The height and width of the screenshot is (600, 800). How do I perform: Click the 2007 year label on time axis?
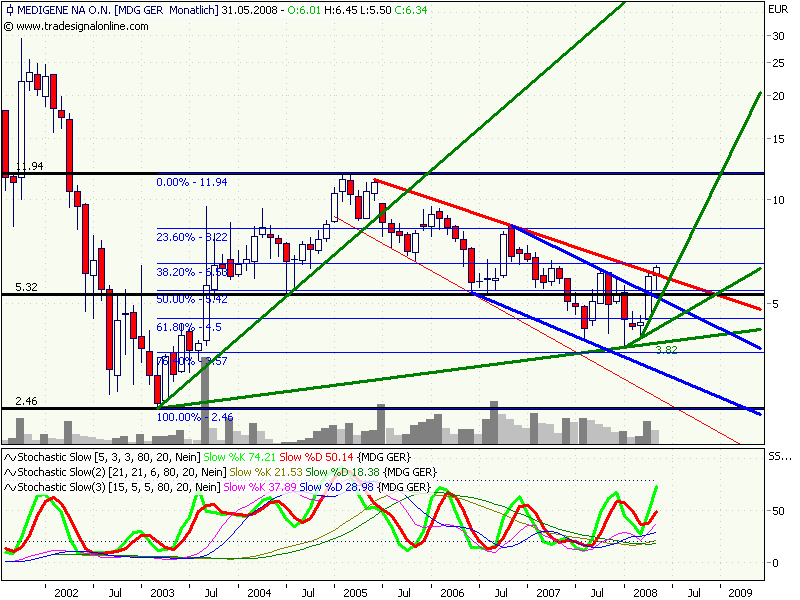[x=548, y=593]
